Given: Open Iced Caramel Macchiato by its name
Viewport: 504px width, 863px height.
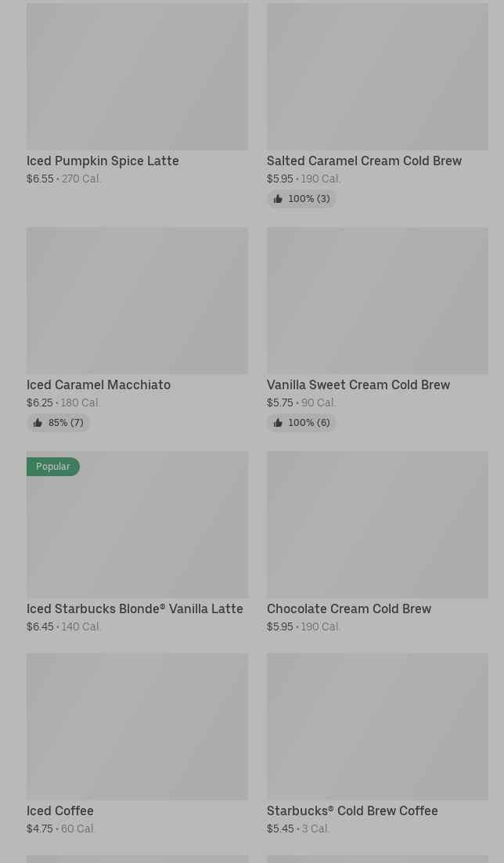Looking at the screenshot, I should click(x=99, y=385).
